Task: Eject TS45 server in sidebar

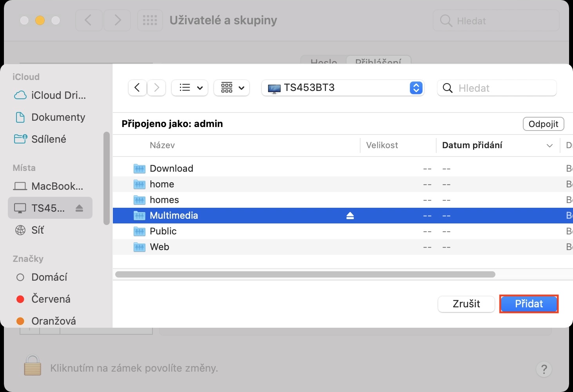Action: pos(80,208)
